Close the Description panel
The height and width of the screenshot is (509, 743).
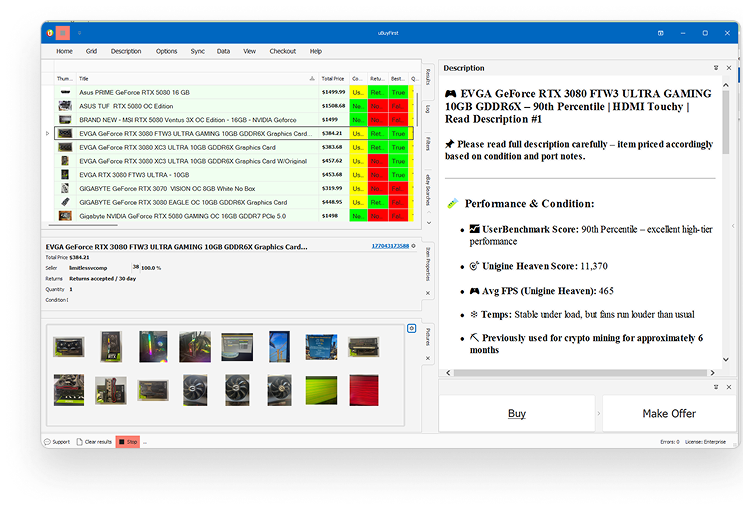729,68
